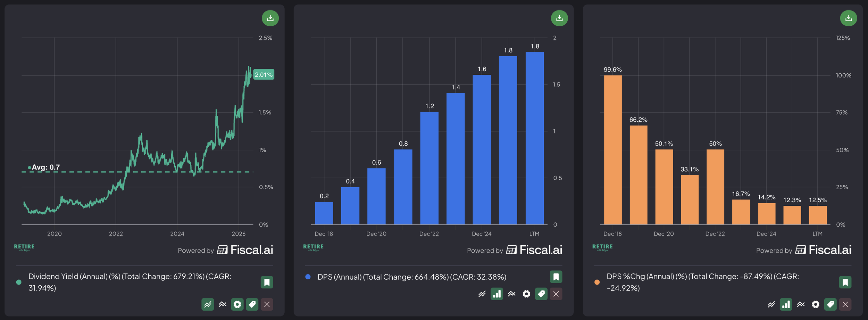Open Fiscal.ai link under DPS (Annual) chart
The width and height of the screenshot is (868, 320).
coord(534,250)
